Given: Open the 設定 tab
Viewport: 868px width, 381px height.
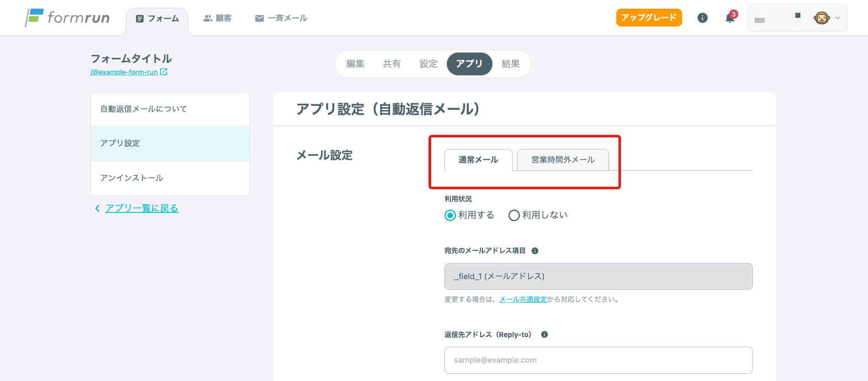Looking at the screenshot, I should tap(429, 64).
